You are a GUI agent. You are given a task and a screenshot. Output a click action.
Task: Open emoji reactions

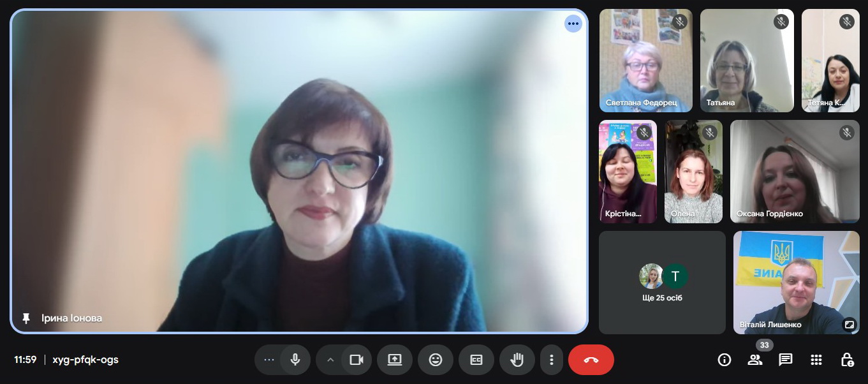tap(436, 360)
